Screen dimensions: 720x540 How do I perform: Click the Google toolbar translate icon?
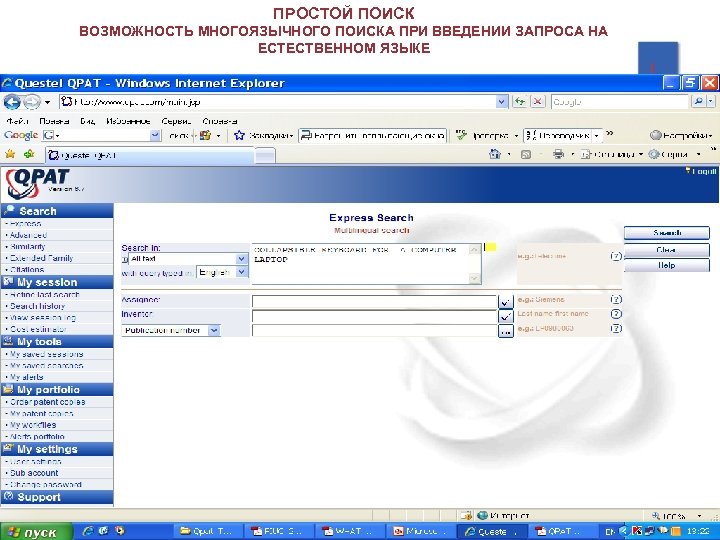(531, 135)
